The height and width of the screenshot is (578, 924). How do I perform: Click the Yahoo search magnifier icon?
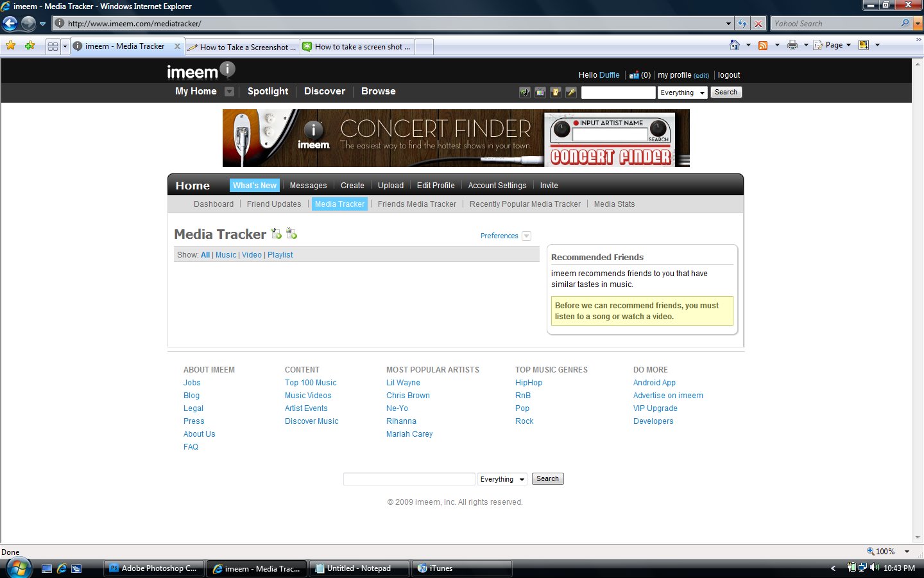905,23
